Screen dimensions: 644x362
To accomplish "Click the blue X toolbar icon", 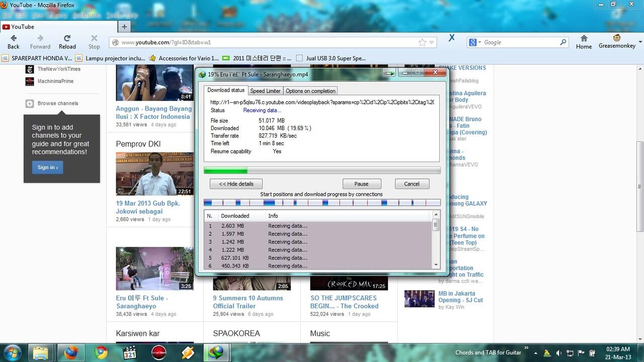I will 452,38.
